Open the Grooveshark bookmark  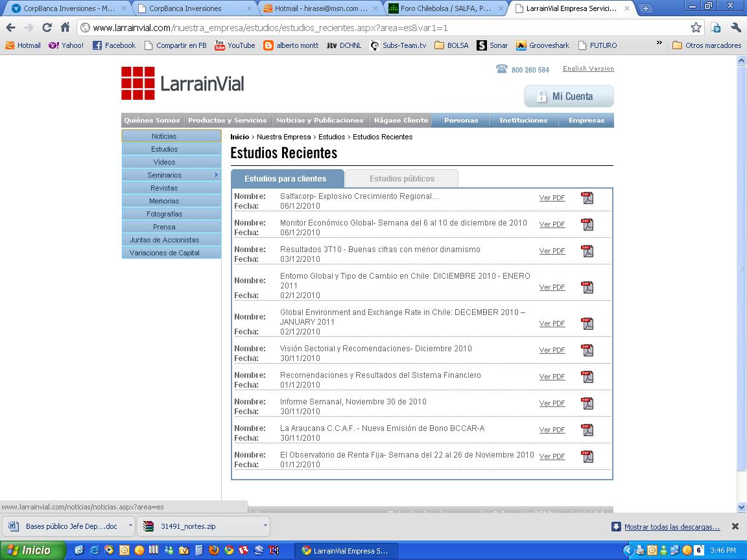[543, 45]
